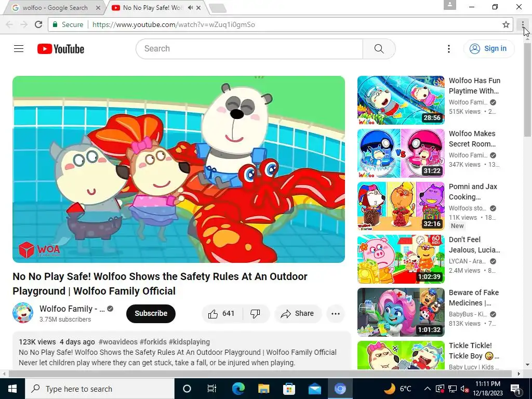Bookmark this page with star
The height and width of the screenshot is (399, 532).
click(x=506, y=24)
